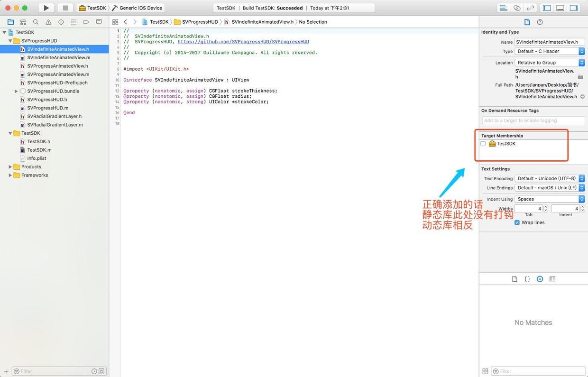
Task: Click No Selection in the jump bar
Action: pos(313,22)
